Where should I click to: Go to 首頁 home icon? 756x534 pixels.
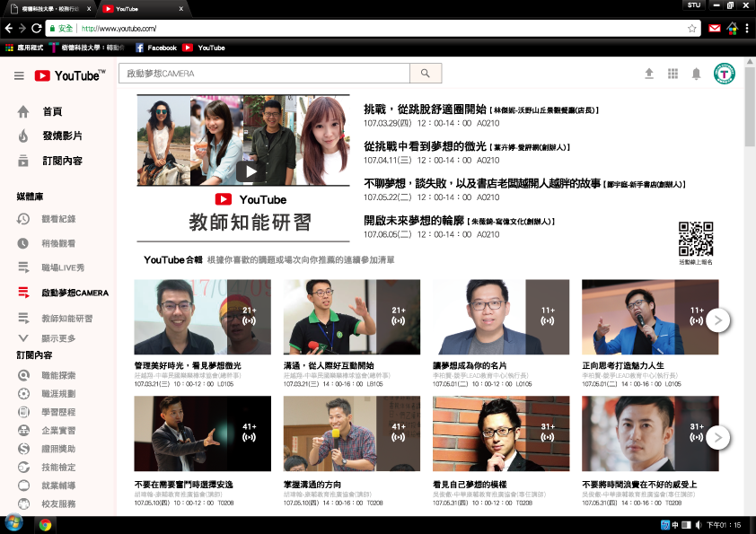tap(23, 112)
